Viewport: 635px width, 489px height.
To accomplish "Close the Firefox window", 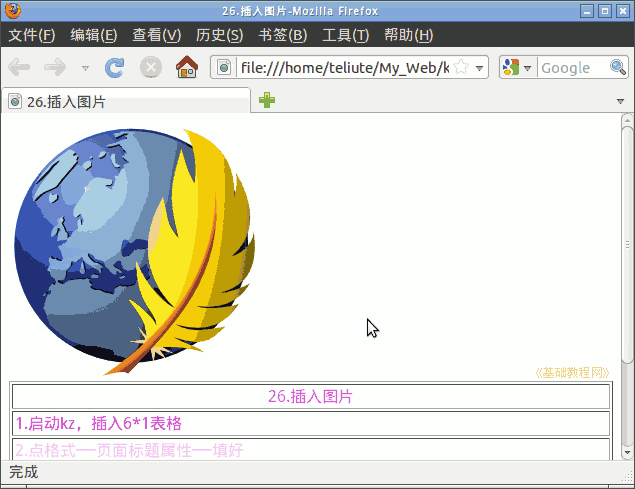I will tap(623, 11).
